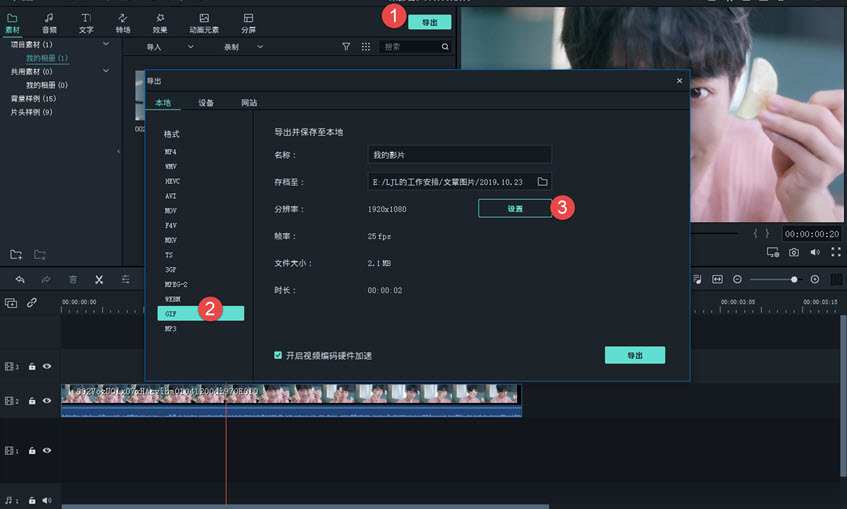Image resolution: width=847 pixels, height=509 pixels.
Task: Zoom in timeline with plus icon
Action: pyautogui.click(x=815, y=279)
